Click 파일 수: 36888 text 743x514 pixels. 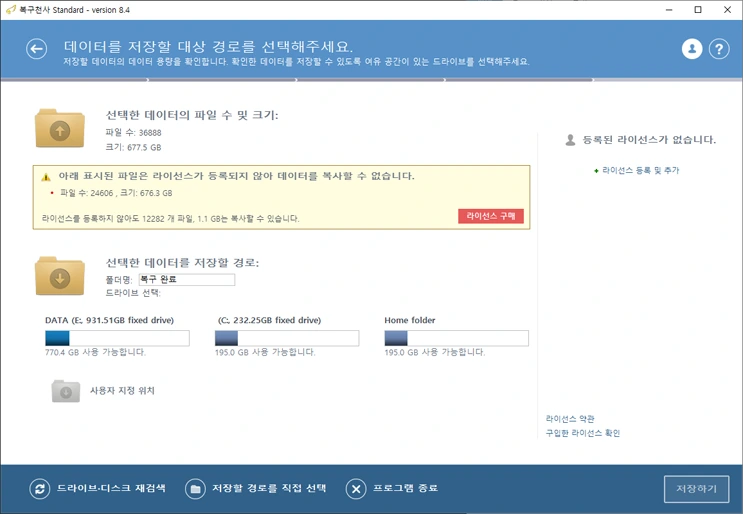coord(134,133)
